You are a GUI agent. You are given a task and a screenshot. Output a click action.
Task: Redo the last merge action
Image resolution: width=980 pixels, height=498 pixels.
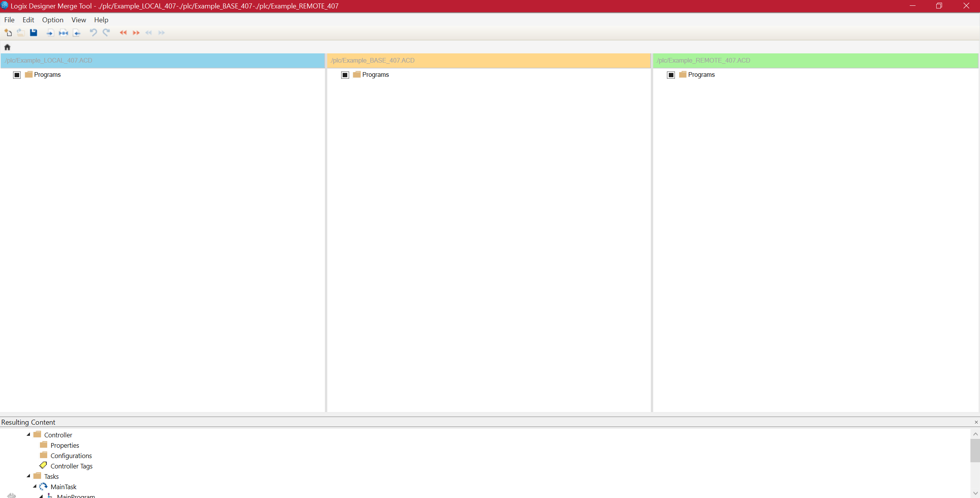[107, 33]
